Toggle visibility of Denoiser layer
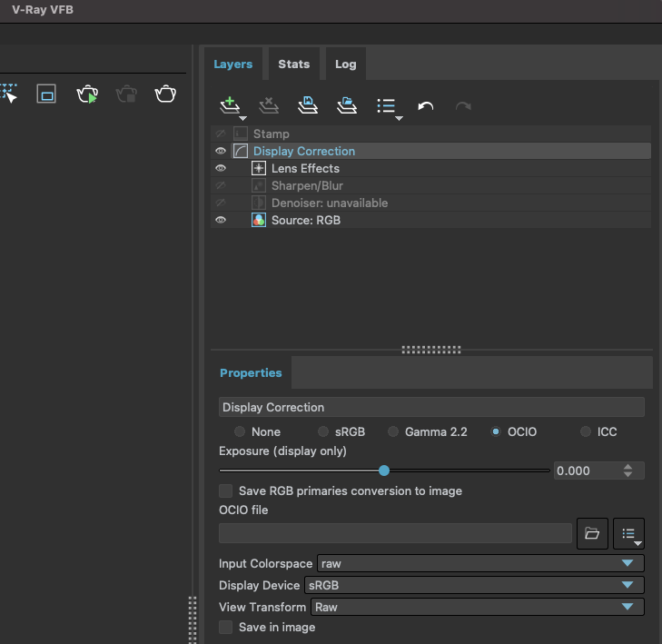 [x=221, y=203]
